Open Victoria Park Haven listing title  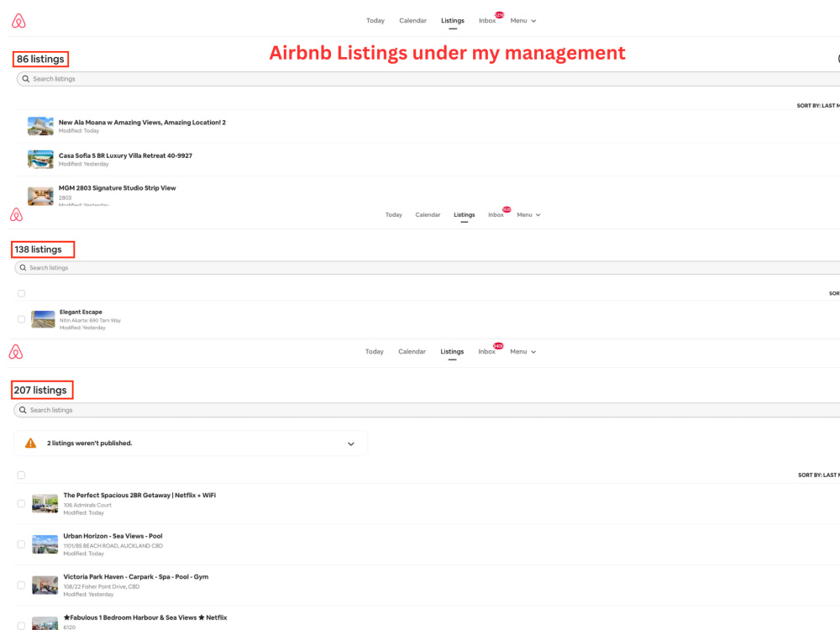pos(136,577)
